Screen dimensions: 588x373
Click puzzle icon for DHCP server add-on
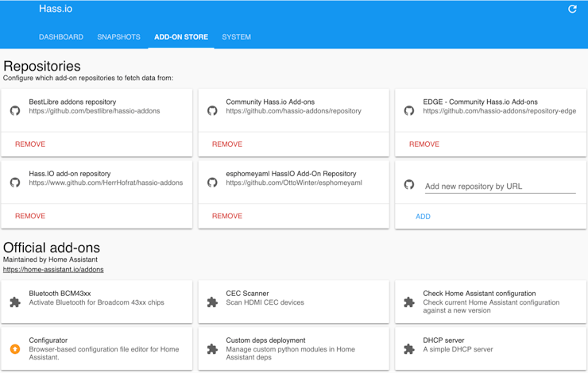coord(409,349)
